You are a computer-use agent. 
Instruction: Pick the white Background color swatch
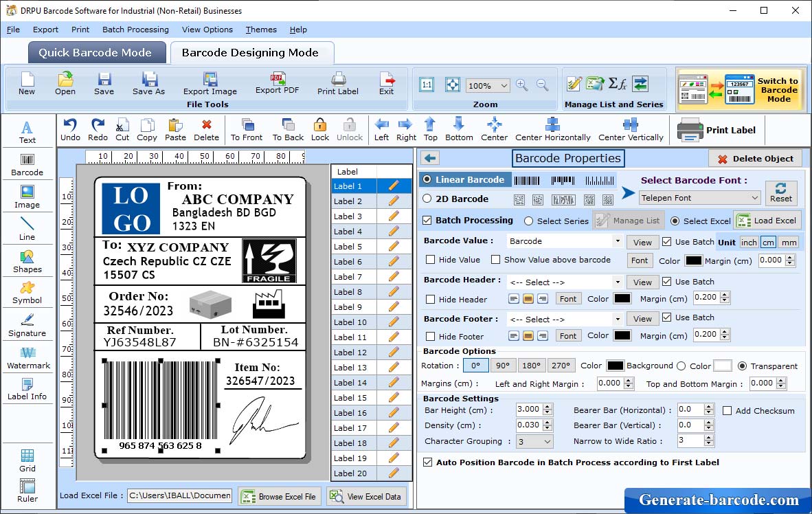723,366
